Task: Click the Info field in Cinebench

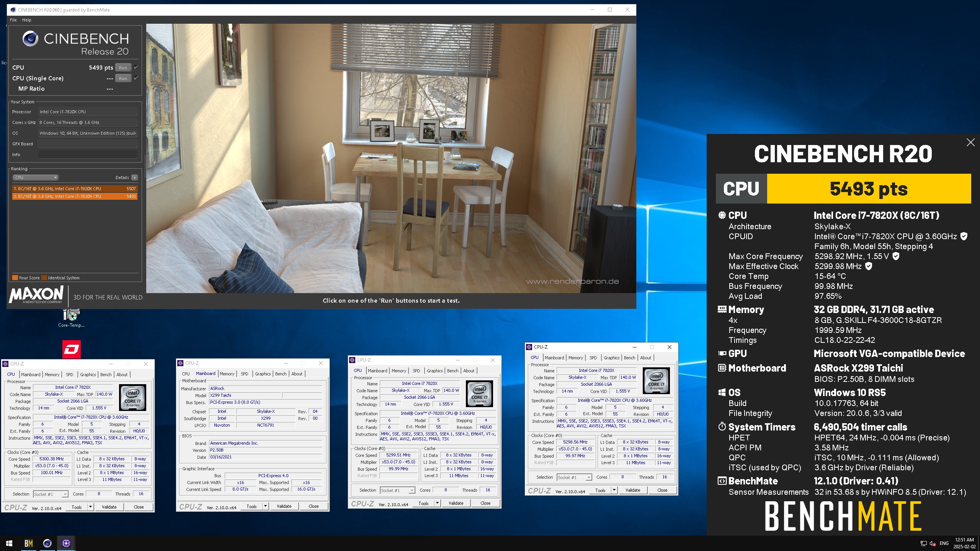Action: click(88, 155)
